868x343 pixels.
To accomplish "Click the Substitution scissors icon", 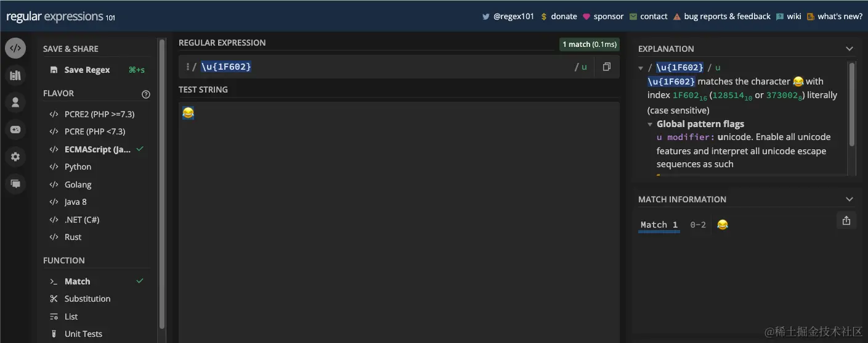I will (x=54, y=299).
